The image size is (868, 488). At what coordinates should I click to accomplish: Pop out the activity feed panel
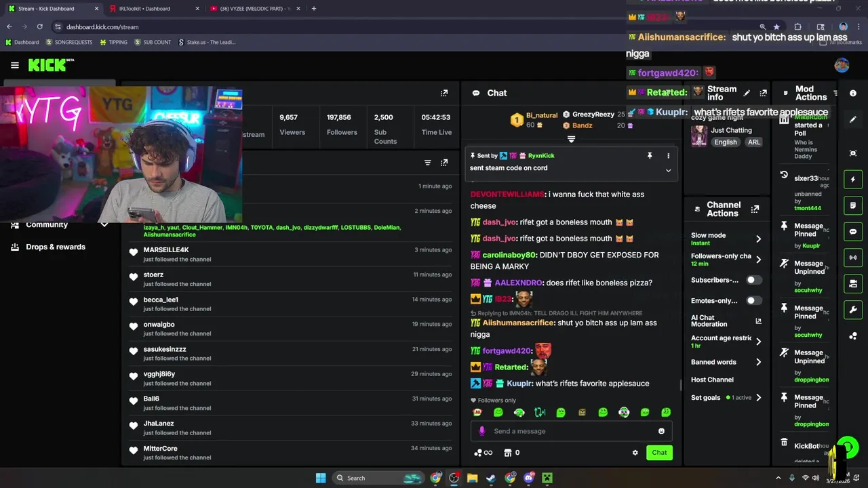(444, 163)
